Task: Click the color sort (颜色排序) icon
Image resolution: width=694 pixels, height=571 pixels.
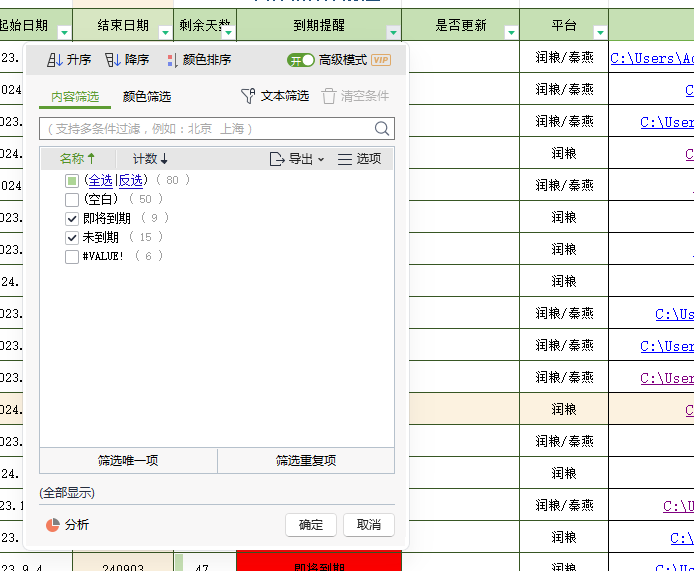Action: pyautogui.click(x=172, y=61)
